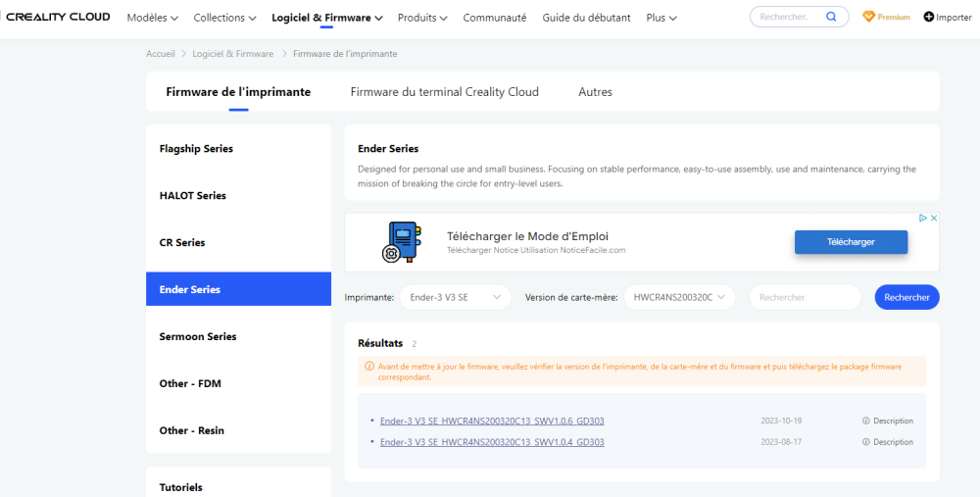
Task: Click Logiciel & Firmware breadcrumb link
Action: click(x=233, y=54)
